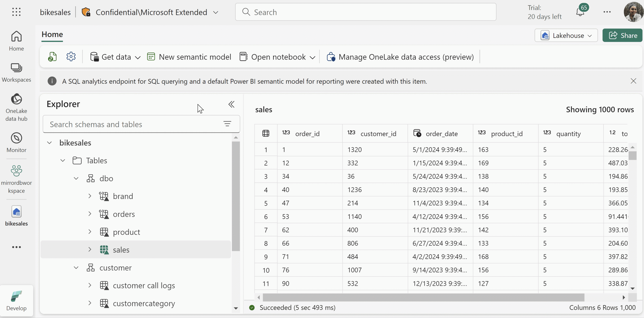Open the Get data dropdown
The width and height of the screenshot is (644, 318).
point(115,57)
